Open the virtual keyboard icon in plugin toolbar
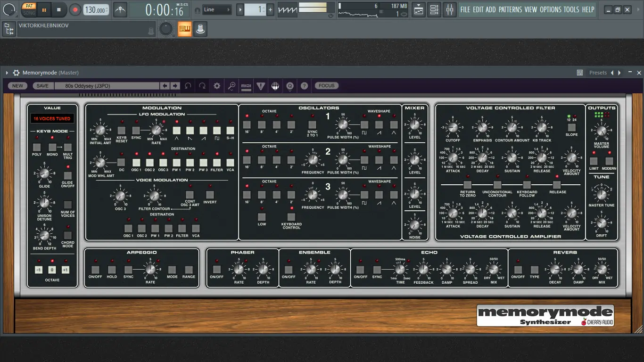Image resolution: width=644 pixels, height=362 pixels. point(275,85)
